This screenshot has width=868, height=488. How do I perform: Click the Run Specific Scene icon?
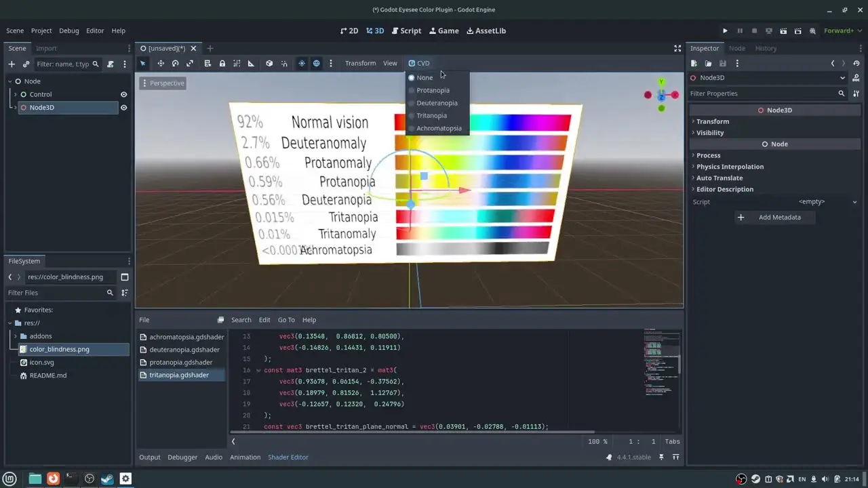[x=797, y=30]
